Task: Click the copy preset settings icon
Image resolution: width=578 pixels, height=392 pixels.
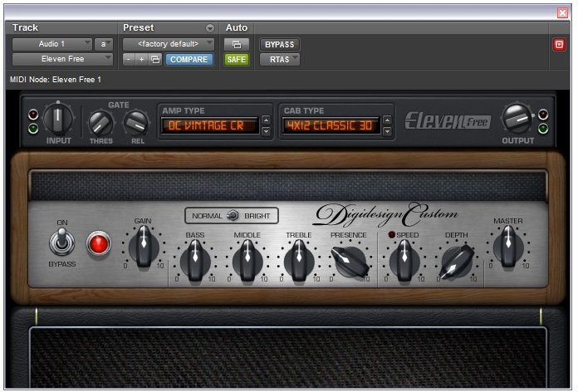Action: coord(155,59)
